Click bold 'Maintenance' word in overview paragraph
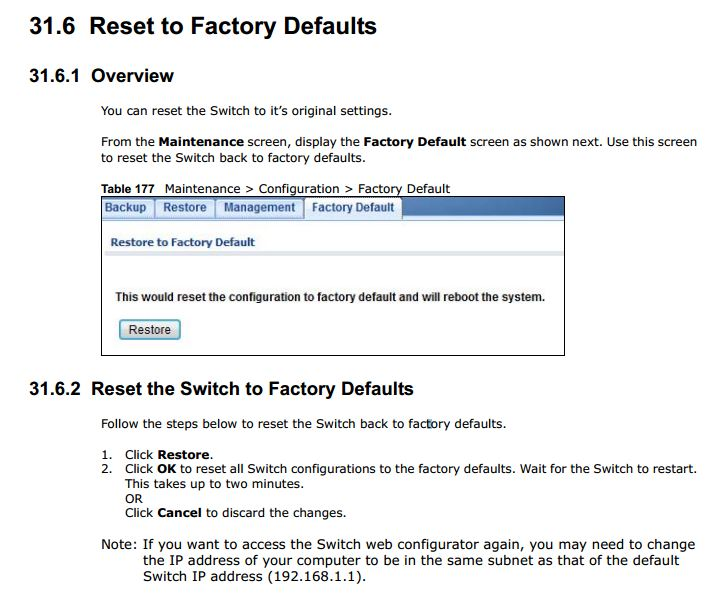The image size is (712, 598). click(x=200, y=142)
